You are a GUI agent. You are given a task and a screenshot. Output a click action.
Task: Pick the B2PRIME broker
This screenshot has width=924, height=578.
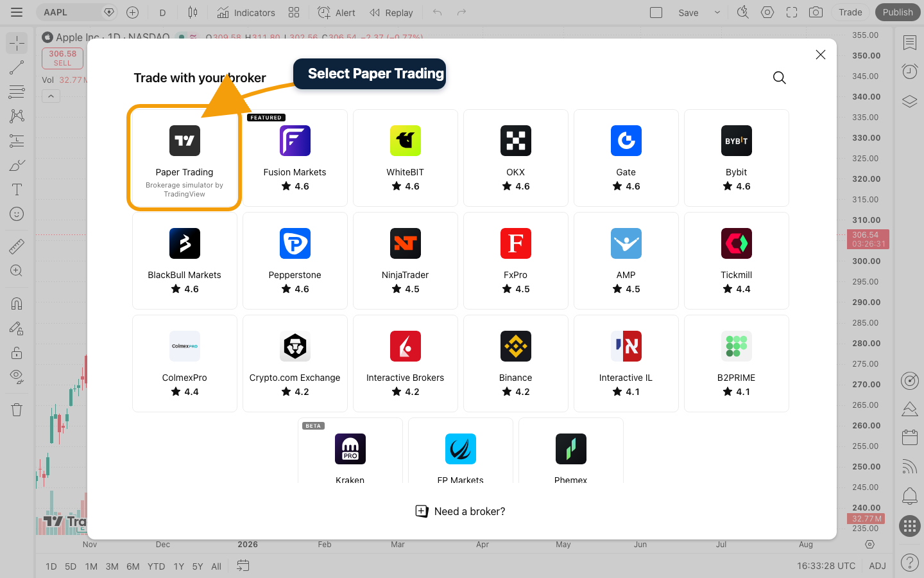pyautogui.click(x=737, y=363)
